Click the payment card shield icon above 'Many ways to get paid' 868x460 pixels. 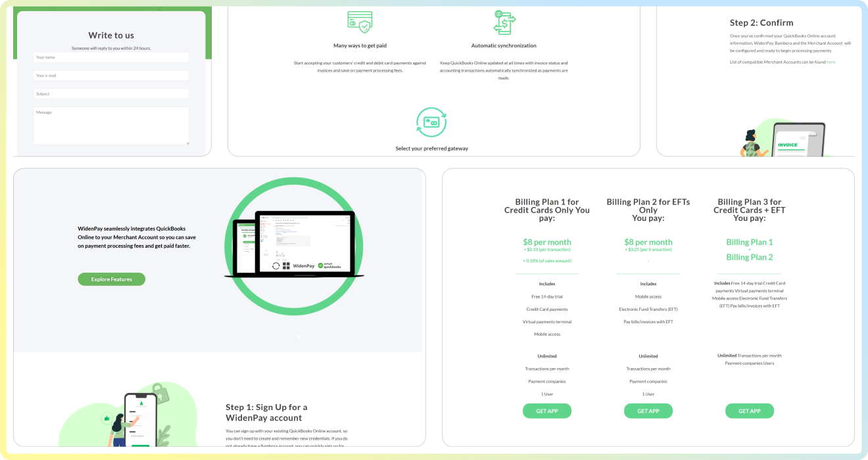[359, 24]
